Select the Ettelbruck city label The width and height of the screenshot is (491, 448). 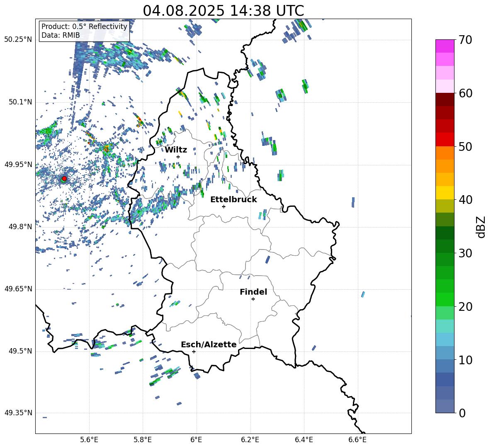click(233, 200)
